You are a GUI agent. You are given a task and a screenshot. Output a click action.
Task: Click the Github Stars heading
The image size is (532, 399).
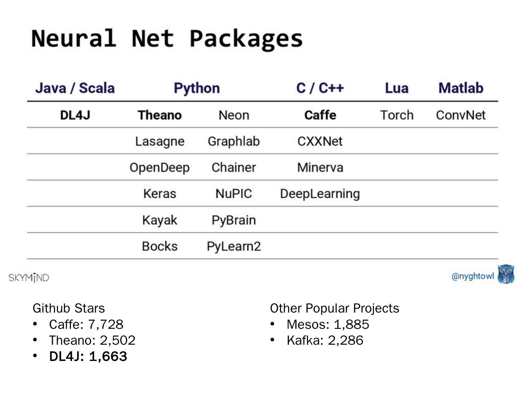pos(69,308)
